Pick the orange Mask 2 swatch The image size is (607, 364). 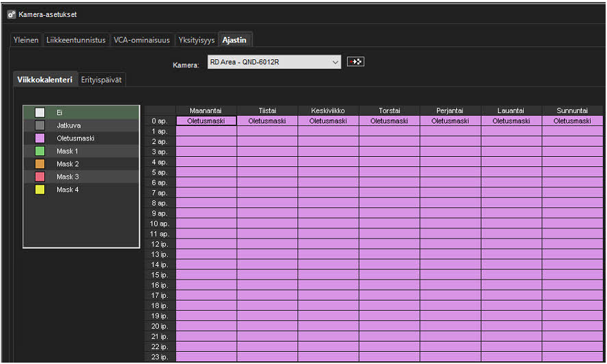40,164
